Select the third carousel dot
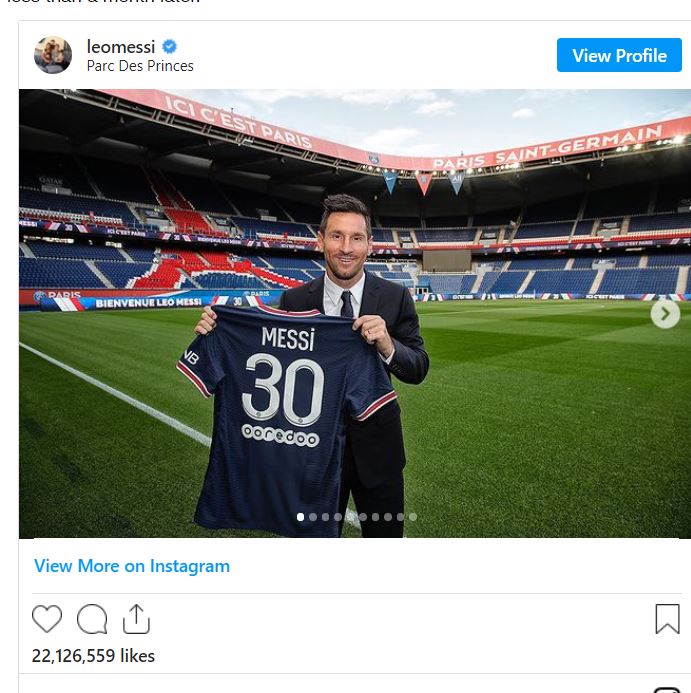The height and width of the screenshot is (693, 691). [325, 517]
